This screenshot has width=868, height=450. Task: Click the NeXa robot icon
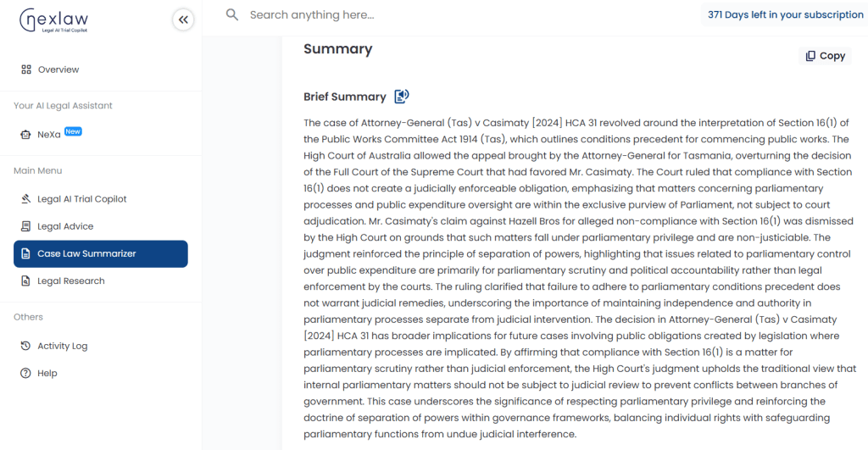[x=25, y=135]
